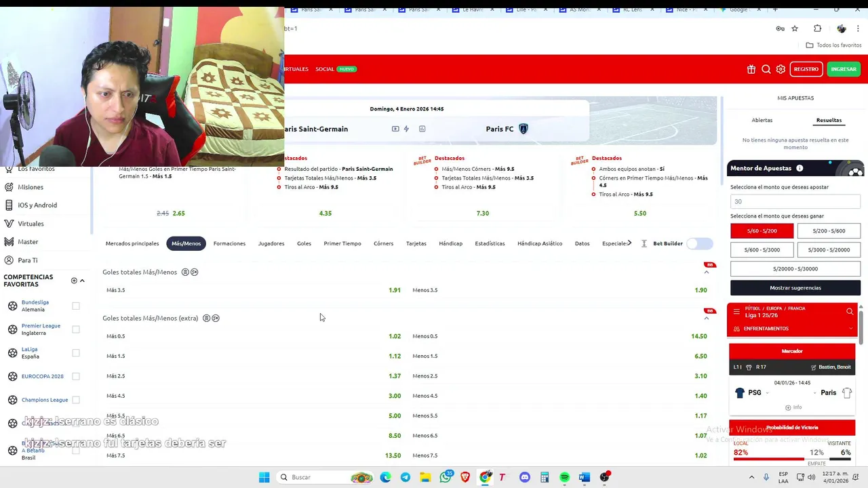Select the Primer Tiempo market tab
Image resolution: width=868 pixels, height=488 pixels.
[342, 243]
